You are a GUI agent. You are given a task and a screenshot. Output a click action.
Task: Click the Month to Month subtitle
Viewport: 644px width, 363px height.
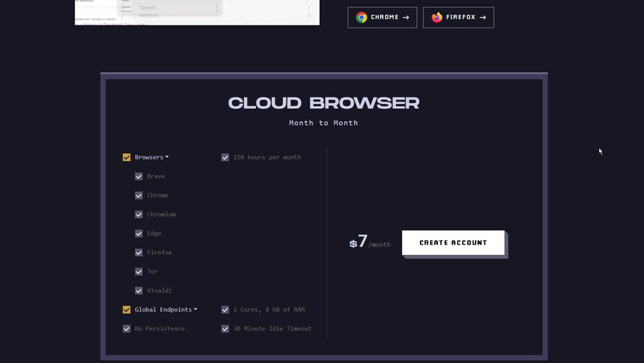323,123
